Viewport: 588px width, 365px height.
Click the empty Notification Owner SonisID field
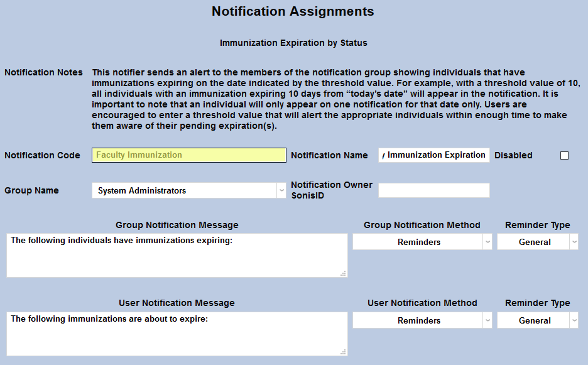click(x=433, y=190)
